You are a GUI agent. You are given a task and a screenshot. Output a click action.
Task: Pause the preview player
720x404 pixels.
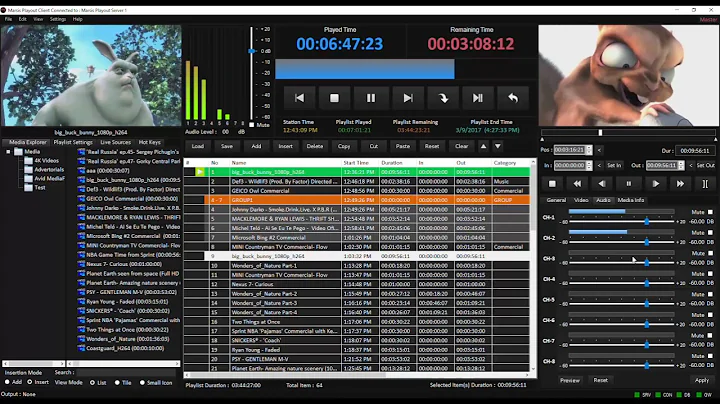(629, 184)
